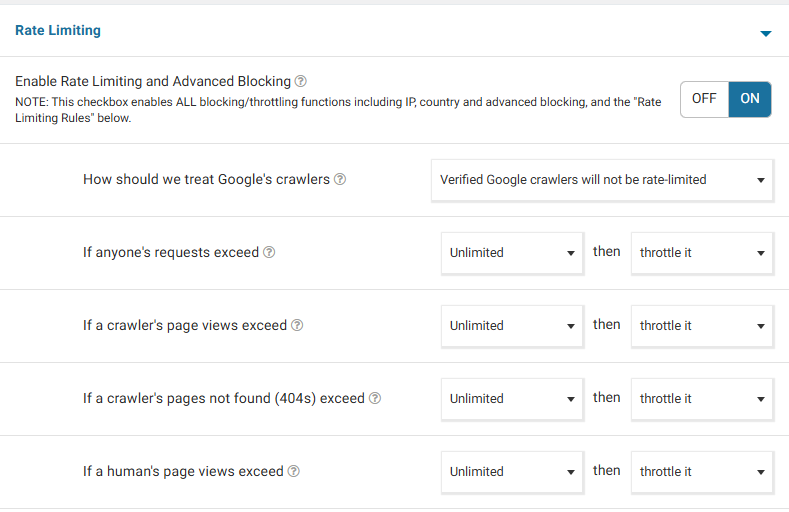Screen dimensions: 789x512
Task: Open Unlimited dropdown for anyone's requests
Action: pos(512,253)
